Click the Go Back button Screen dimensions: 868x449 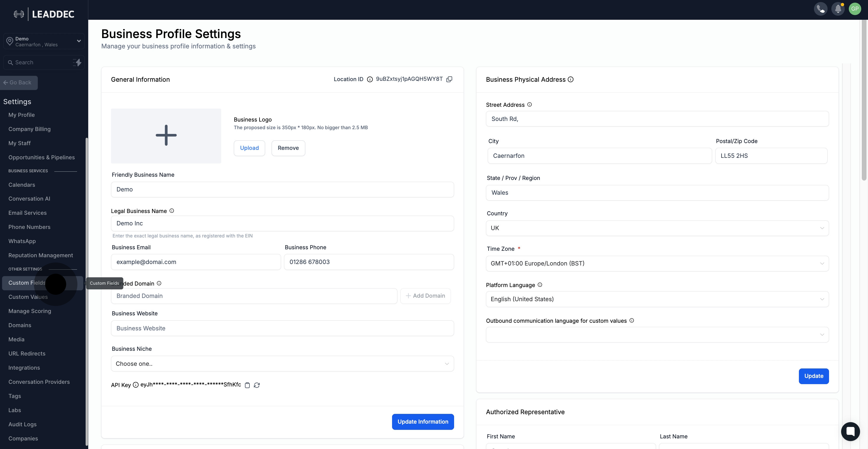tap(19, 83)
